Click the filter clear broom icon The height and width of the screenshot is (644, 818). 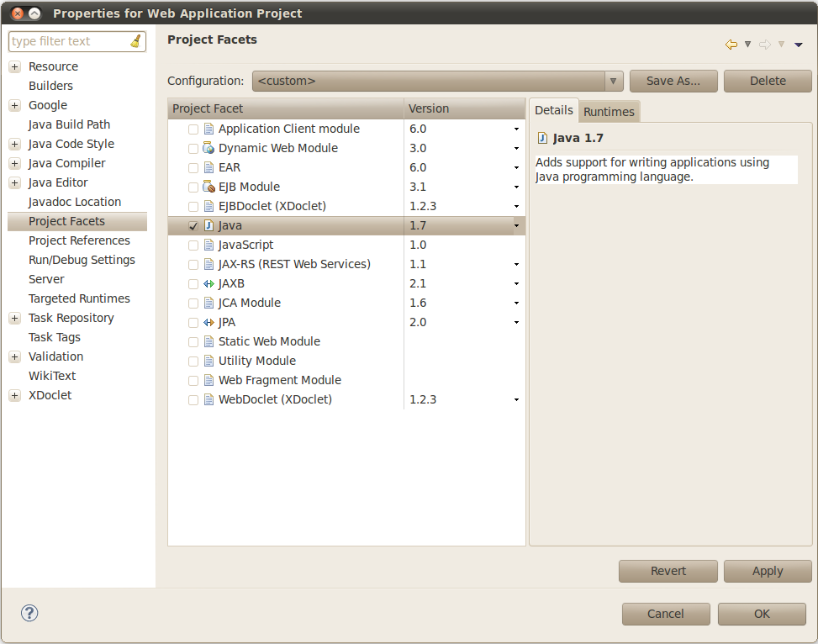[136, 41]
